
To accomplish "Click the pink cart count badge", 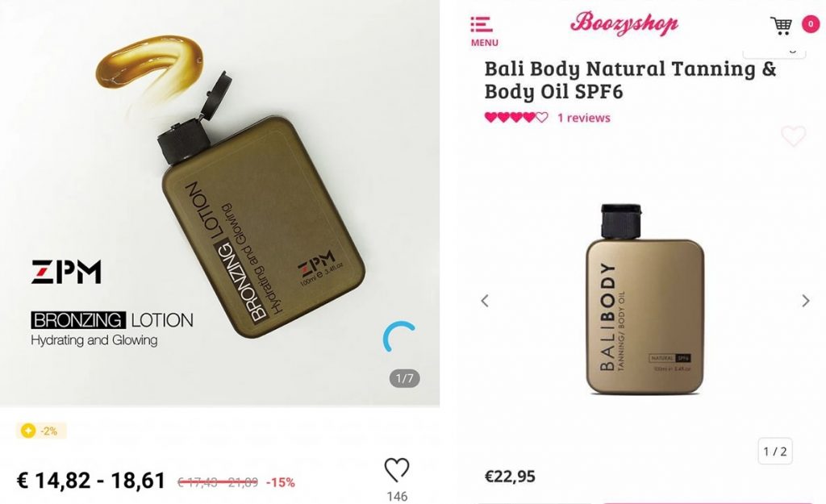I will pos(811,24).
